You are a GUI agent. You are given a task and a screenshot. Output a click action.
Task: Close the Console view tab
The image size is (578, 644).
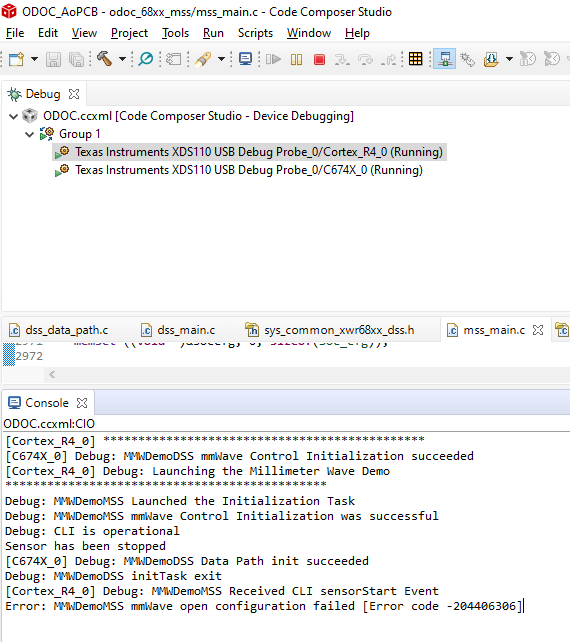(x=82, y=403)
